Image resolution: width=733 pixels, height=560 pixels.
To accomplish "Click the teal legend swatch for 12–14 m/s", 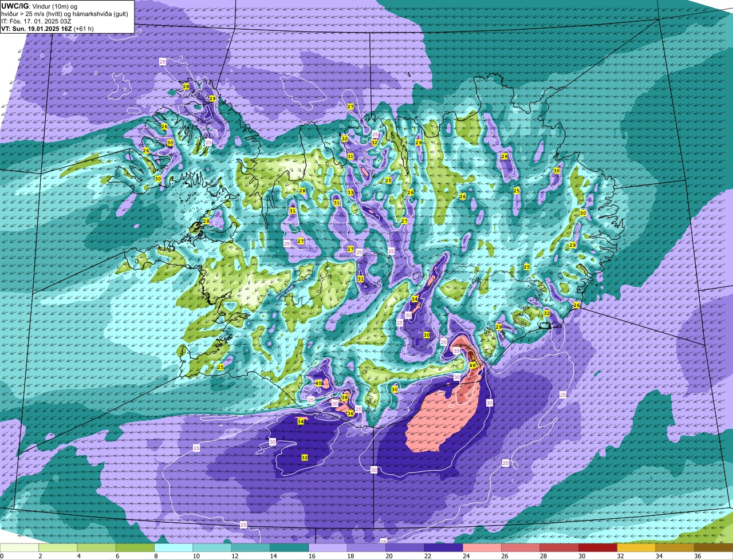I will [251, 548].
